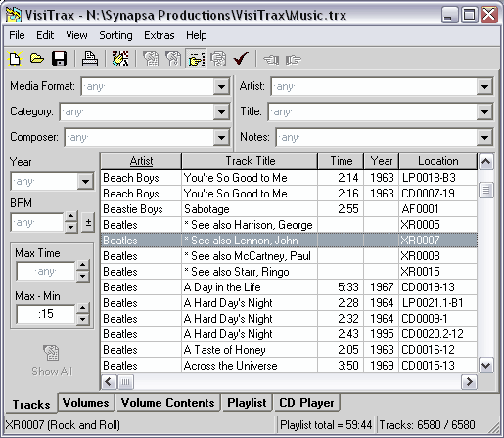Click the vertical scrollbar thumb

pyautogui.click(x=486, y=190)
